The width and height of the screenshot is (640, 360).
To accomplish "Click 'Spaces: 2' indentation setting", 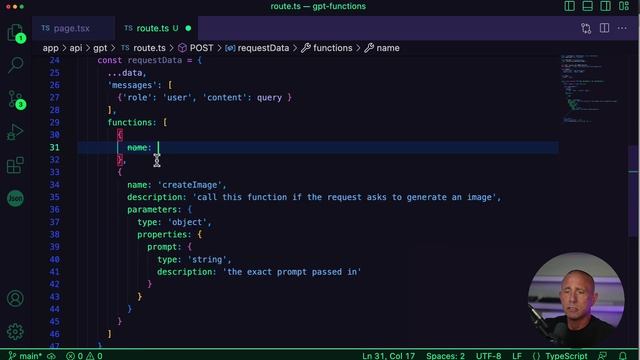I will coord(445,356).
